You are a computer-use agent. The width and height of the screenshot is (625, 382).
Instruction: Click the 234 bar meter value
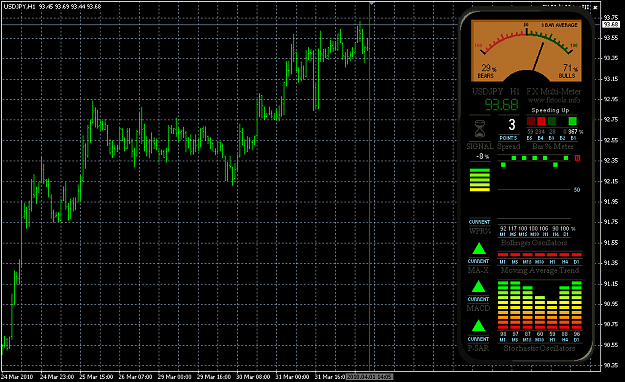pos(540,132)
